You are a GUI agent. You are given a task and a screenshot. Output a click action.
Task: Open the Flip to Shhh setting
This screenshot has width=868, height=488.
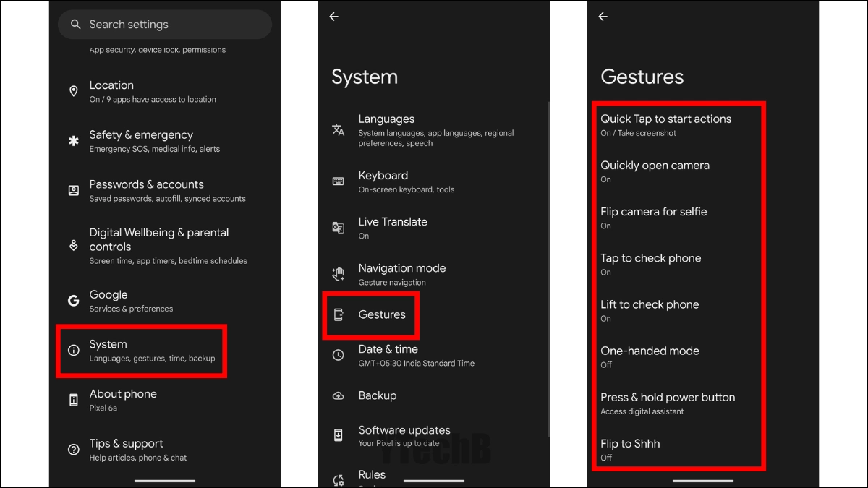(x=630, y=450)
